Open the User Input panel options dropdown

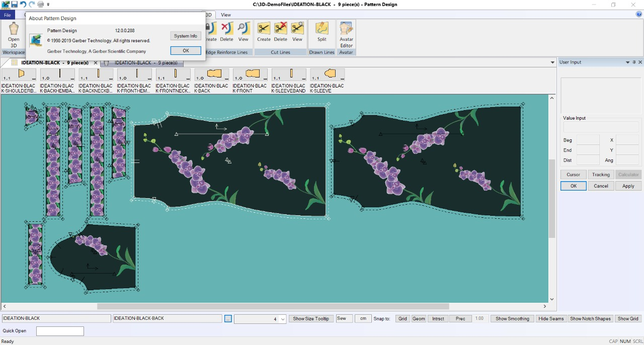(x=627, y=62)
